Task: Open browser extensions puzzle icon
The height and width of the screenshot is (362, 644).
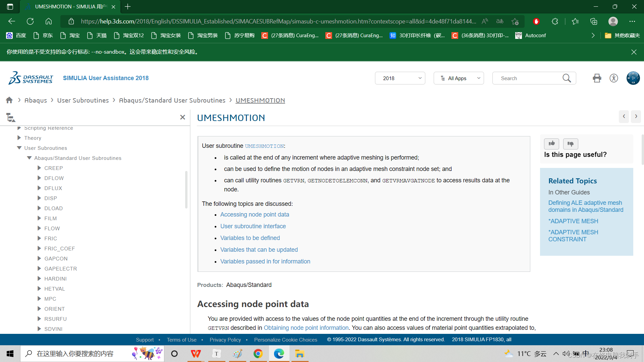Action: [555, 21]
